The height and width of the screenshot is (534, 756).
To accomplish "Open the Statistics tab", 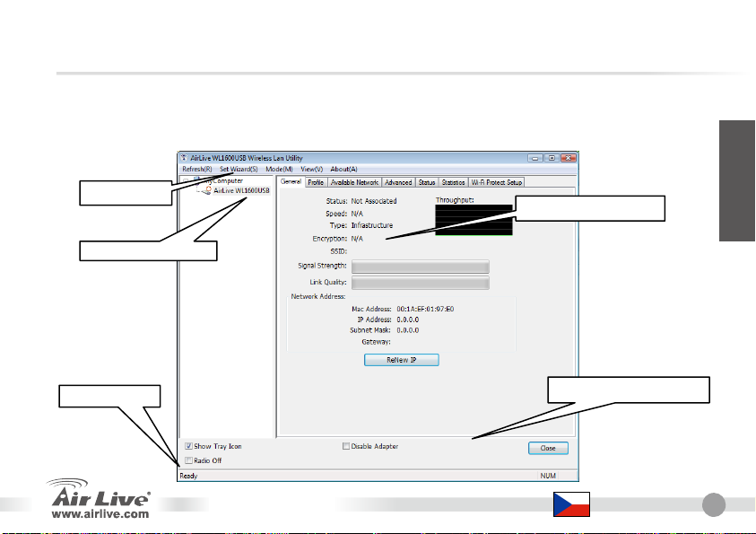I will [x=453, y=182].
